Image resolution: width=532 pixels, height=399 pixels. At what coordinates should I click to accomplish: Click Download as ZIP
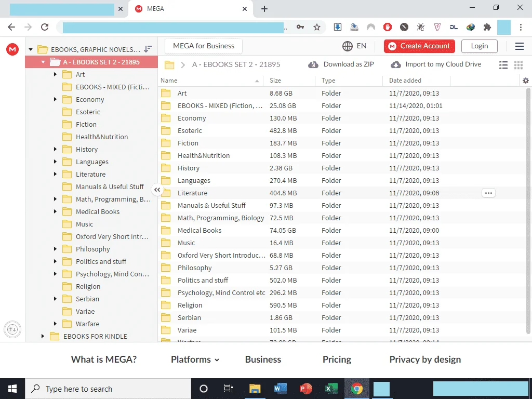coord(341,64)
